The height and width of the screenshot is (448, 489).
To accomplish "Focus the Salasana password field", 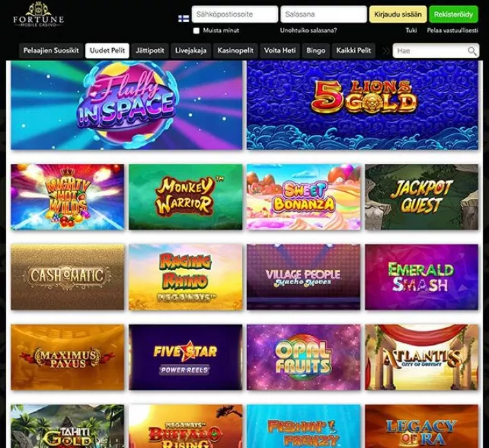I will pyautogui.click(x=323, y=14).
